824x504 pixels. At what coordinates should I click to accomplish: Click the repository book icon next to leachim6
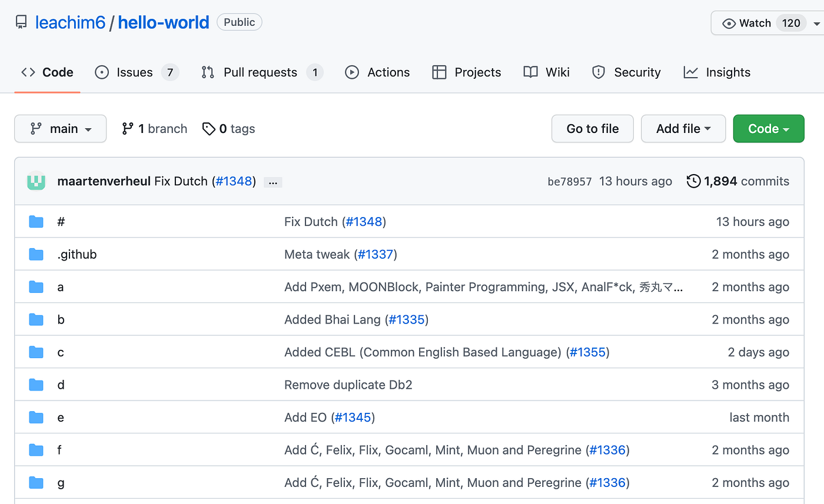(21, 22)
